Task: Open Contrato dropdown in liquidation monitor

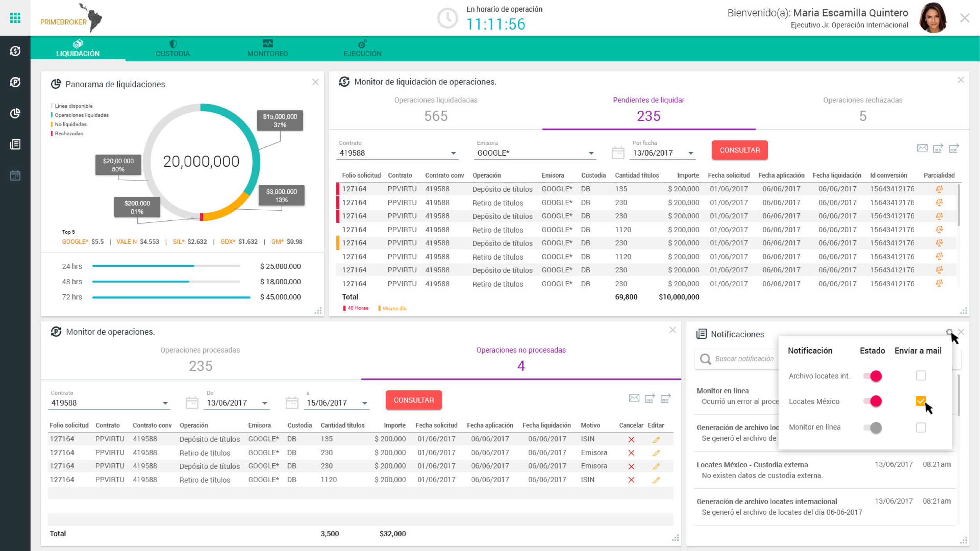Action: [453, 153]
